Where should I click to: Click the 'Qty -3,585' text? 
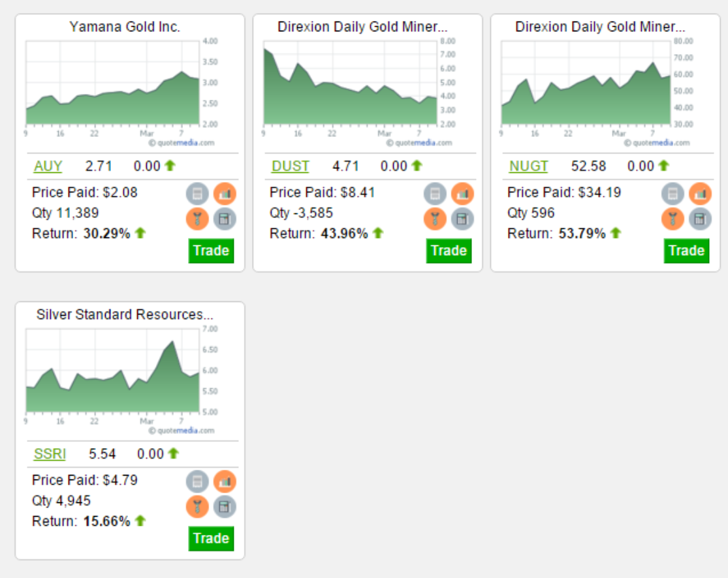coord(301,213)
